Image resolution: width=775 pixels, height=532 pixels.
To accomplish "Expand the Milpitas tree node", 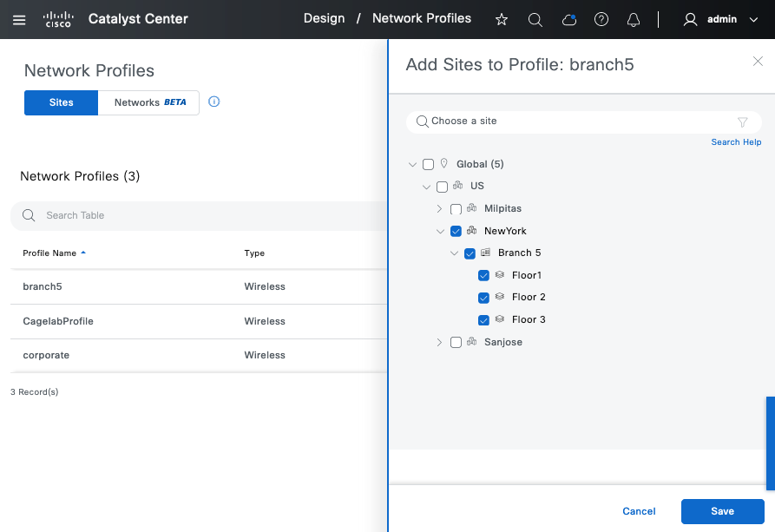I will tap(440, 209).
